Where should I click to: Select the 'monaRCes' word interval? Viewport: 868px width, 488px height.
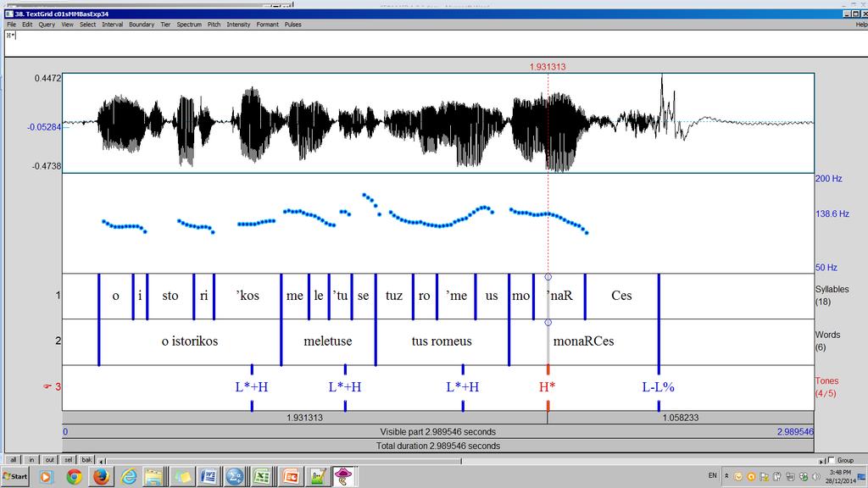pyautogui.click(x=584, y=341)
